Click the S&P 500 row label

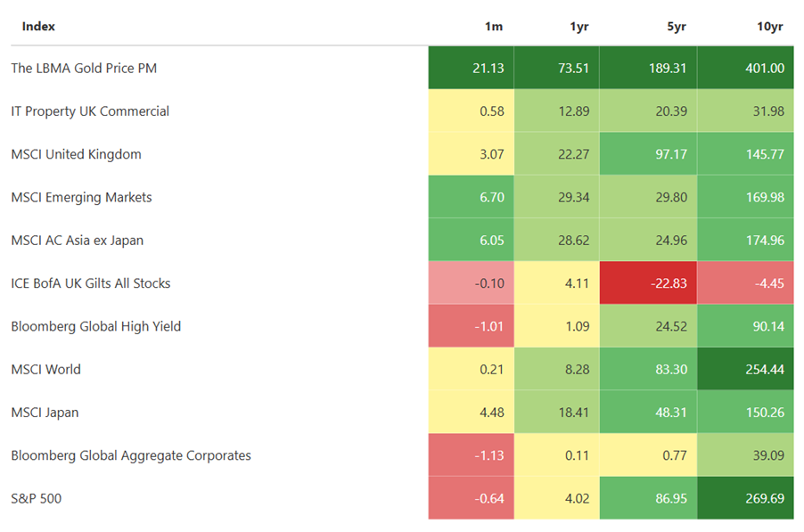[37, 499]
